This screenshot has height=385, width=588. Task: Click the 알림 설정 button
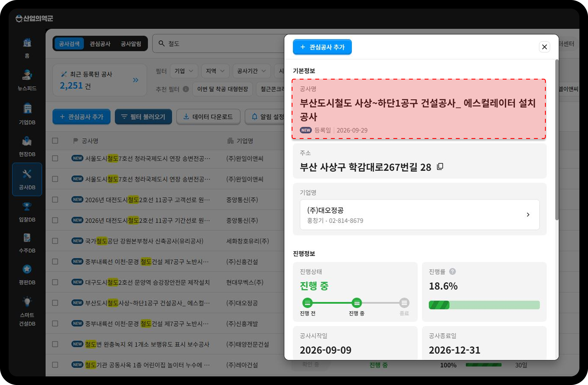point(265,117)
